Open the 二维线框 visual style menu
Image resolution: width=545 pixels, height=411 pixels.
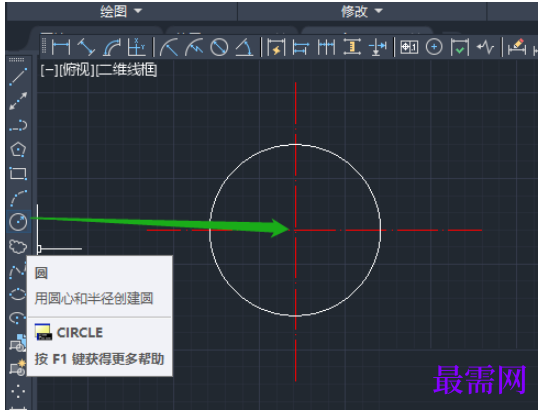click(127, 70)
